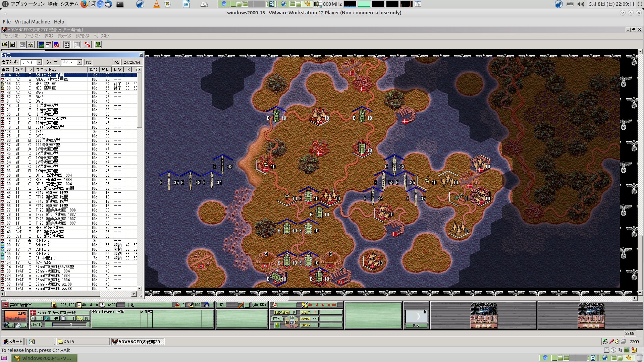Click the clock time icon in status bar

[x=103, y=305]
